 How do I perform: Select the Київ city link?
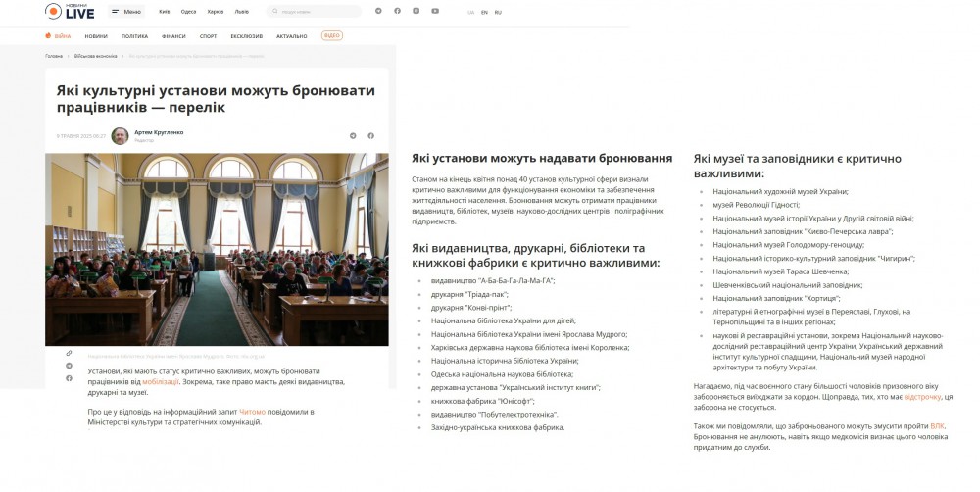coord(164,12)
